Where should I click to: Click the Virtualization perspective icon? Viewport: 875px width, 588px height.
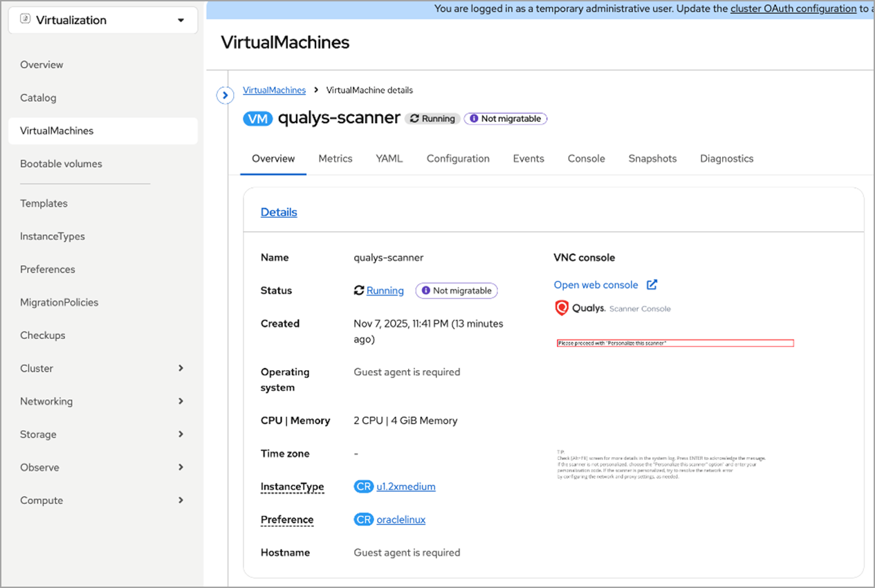[x=26, y=20]
